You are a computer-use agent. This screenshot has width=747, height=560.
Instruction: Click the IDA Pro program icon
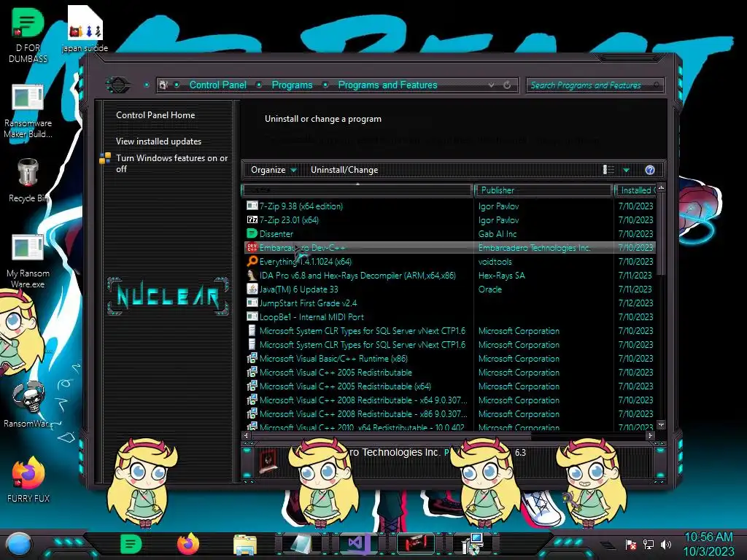[x=252, y=275]
